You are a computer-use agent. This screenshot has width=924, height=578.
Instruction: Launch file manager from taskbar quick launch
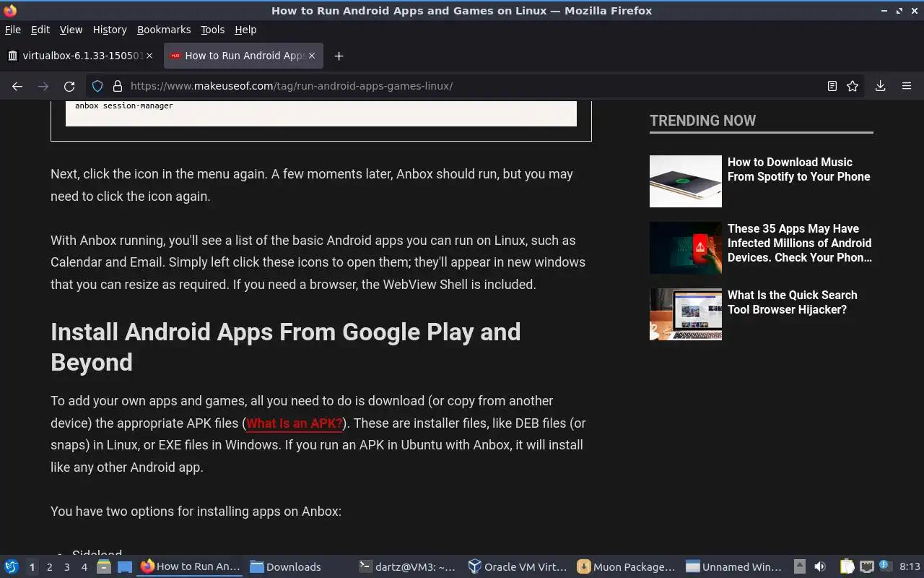104,567
